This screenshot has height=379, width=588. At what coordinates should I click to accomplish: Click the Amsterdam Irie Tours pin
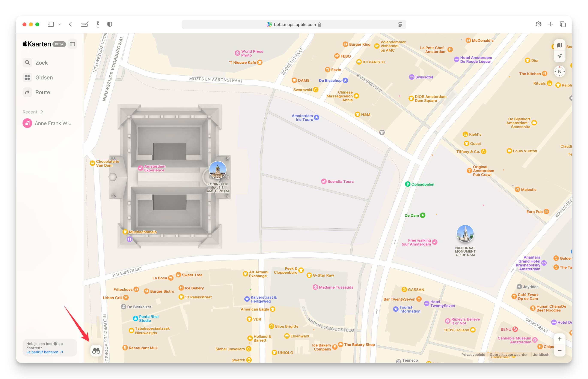click(x=317, y=118)
